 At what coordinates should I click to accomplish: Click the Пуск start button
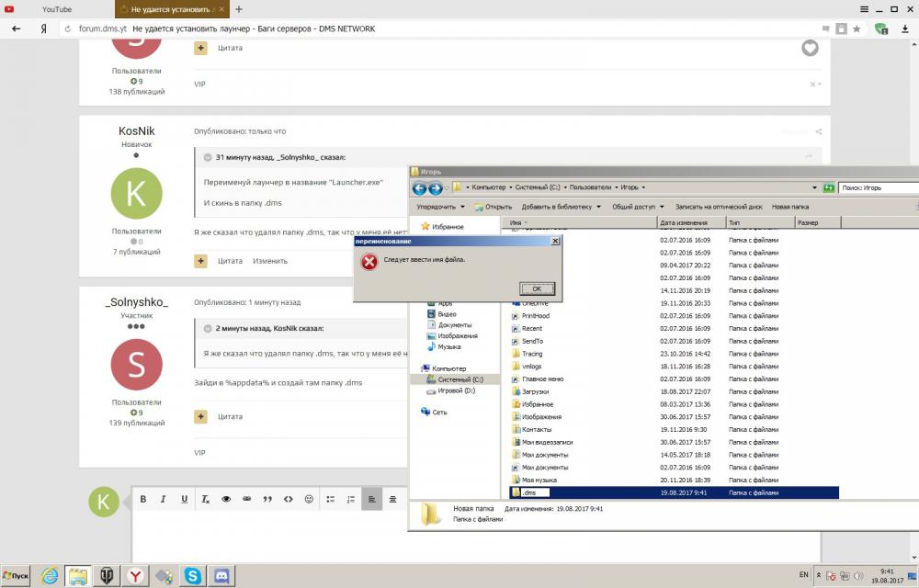coord(16,576)
